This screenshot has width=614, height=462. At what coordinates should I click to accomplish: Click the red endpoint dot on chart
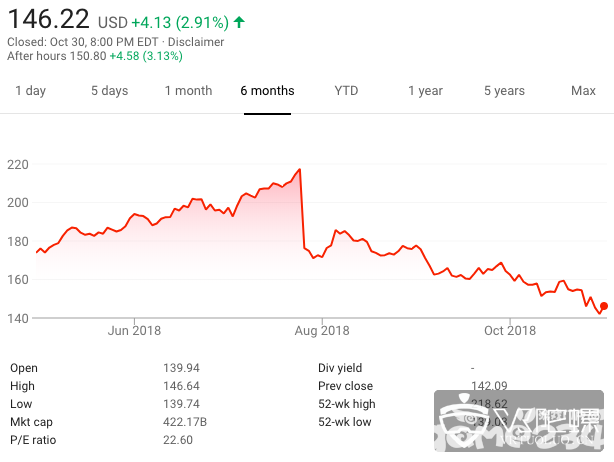coord(604,306)
